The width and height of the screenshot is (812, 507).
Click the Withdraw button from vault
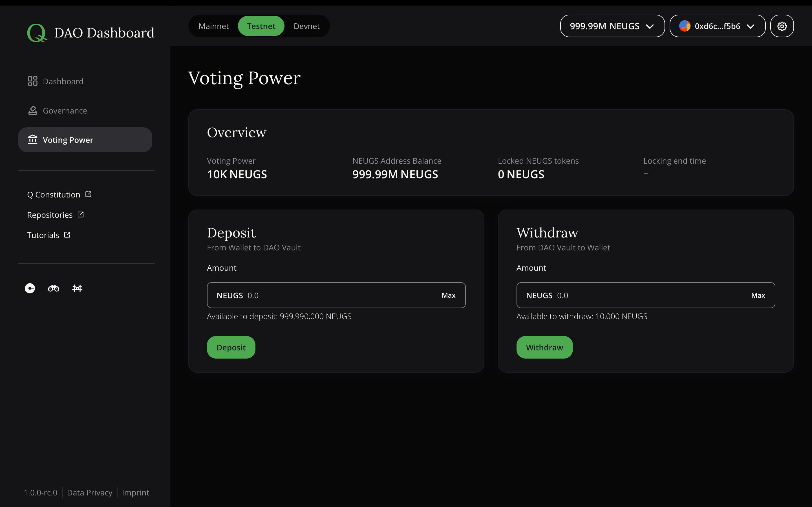click(544, 347)
